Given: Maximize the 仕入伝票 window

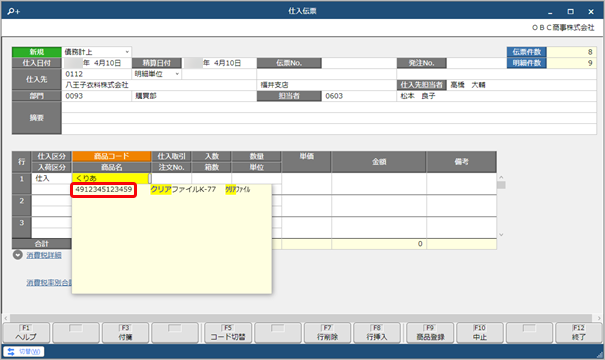Looking at the screenshot, I should pyautogui.click(x=571, y=12).
